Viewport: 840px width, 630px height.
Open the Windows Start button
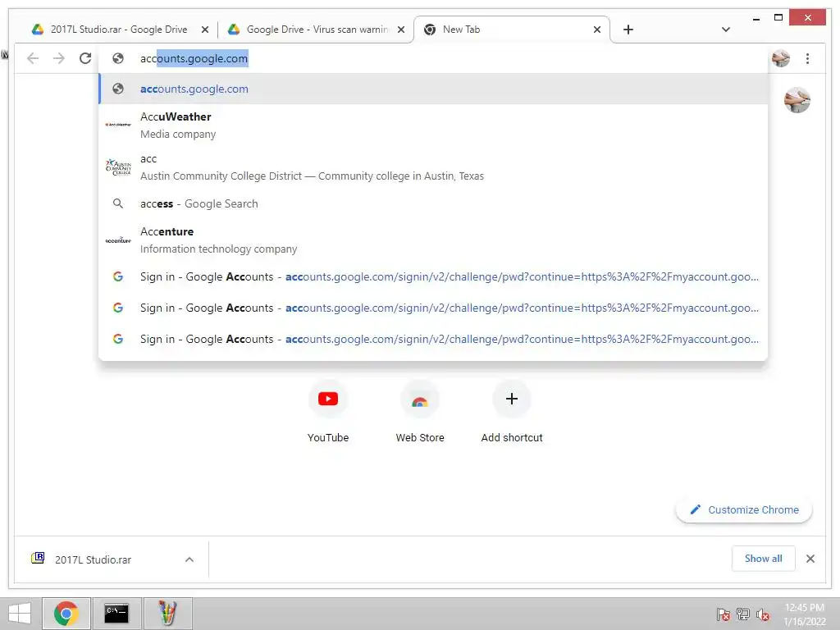[x=20, y=614]
